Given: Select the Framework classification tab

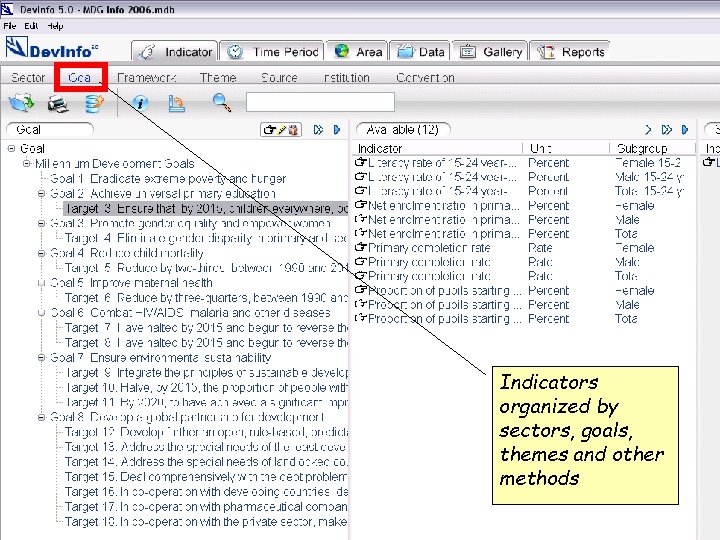Looking at the screenshot, I should [146, 78].
